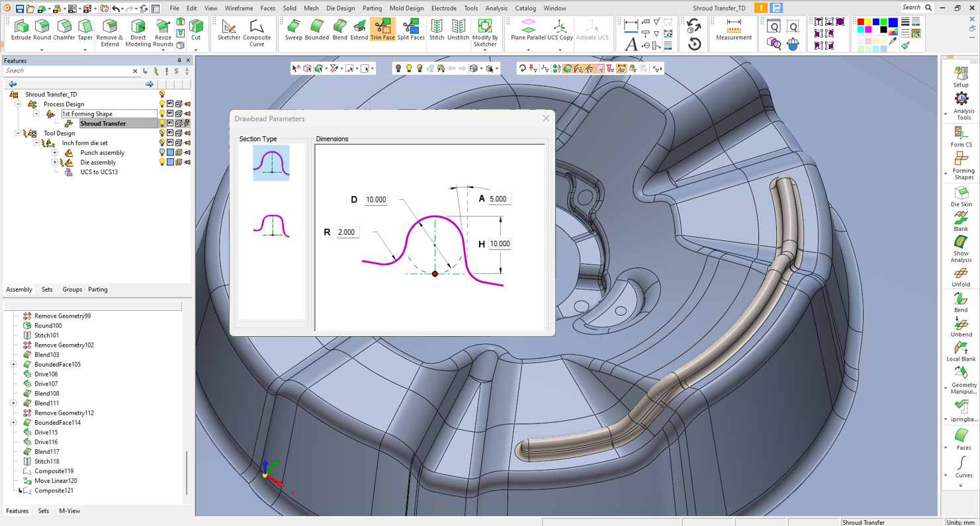Viewport: 980px width, 526px height.
Task: Click the Chamfer tool
Action: [x=64, y=30]
